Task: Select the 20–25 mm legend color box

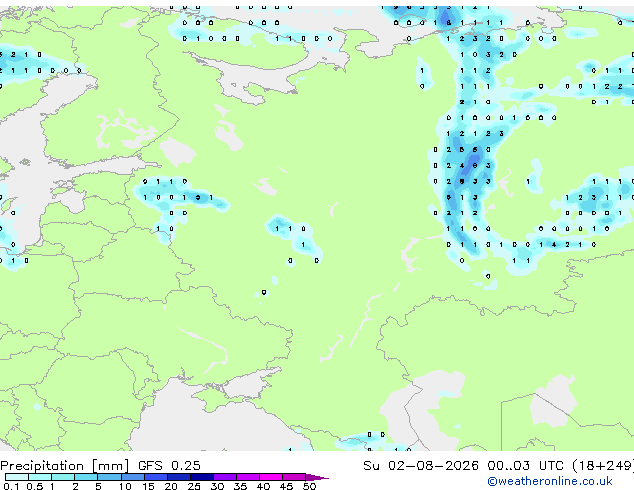Action: coord(179,477)
